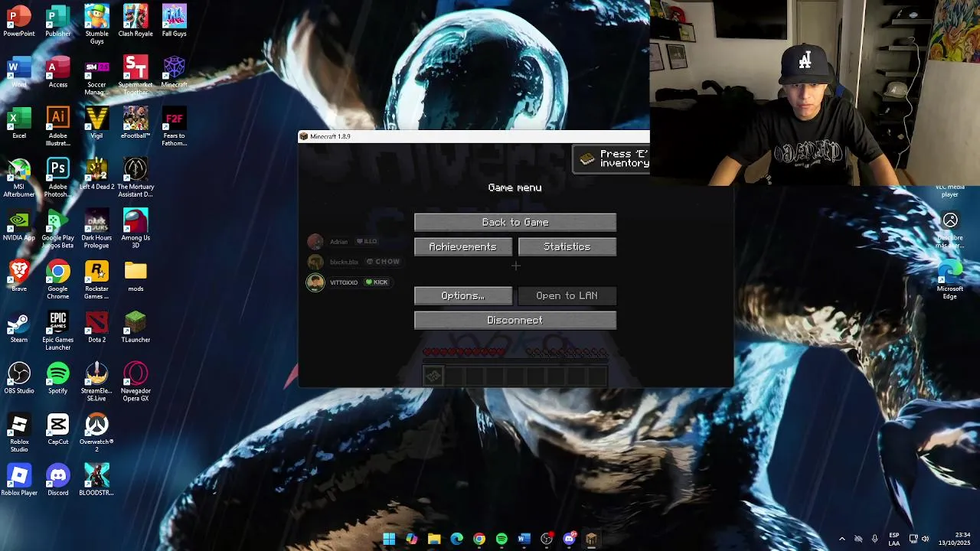Launch Adobe Photoshop from the desktop

click(x=58, y=178)
